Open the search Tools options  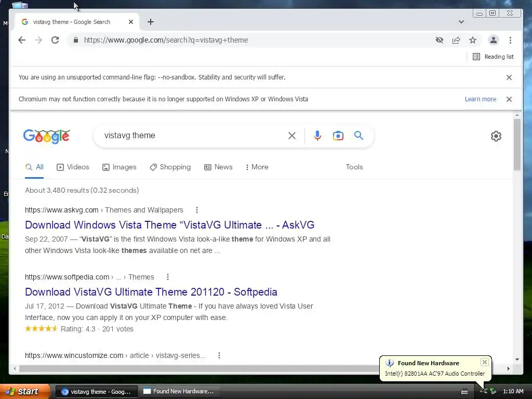(x=354, y=167)
